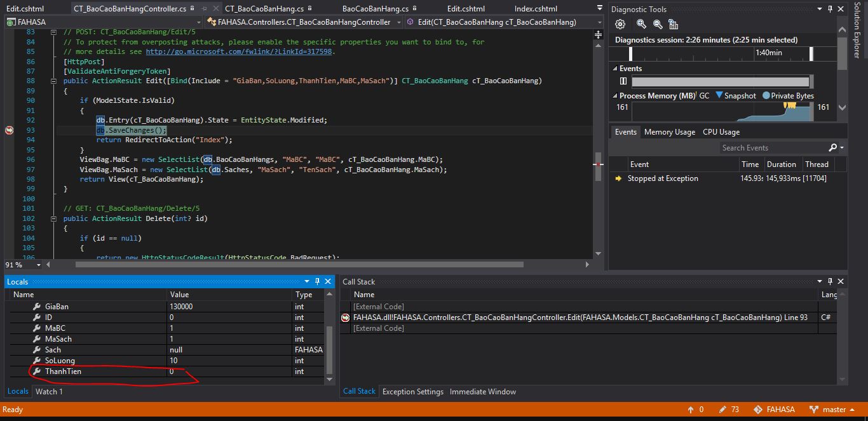The image size is (868, 421).
Task: Switch to the Memory Usage tab
Action: [669, 132]
